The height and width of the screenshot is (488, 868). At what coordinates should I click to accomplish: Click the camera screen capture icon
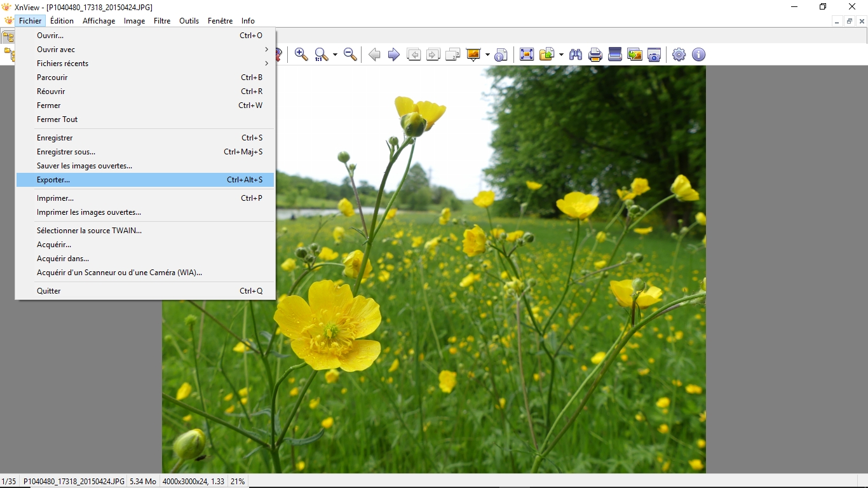coord(654,55)
